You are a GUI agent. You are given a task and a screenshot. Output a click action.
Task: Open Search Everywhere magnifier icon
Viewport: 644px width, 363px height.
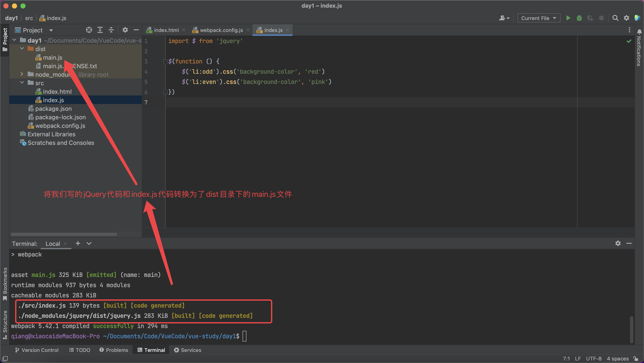615,18
